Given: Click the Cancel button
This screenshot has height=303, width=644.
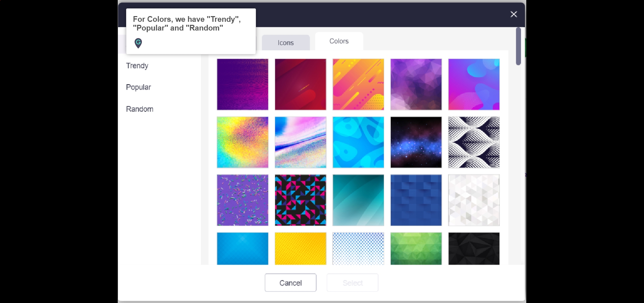Looking at the screenshot, I should coord(290,283).
